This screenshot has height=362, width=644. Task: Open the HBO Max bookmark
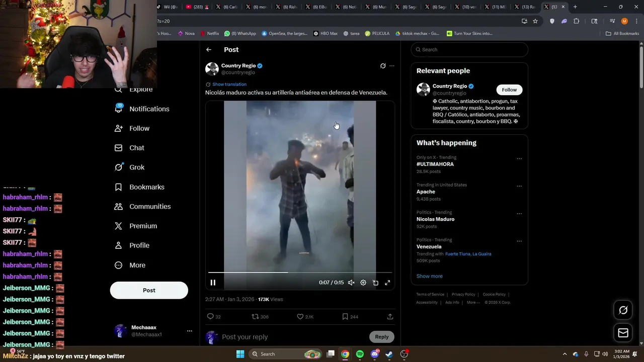(x=326, y=34)
